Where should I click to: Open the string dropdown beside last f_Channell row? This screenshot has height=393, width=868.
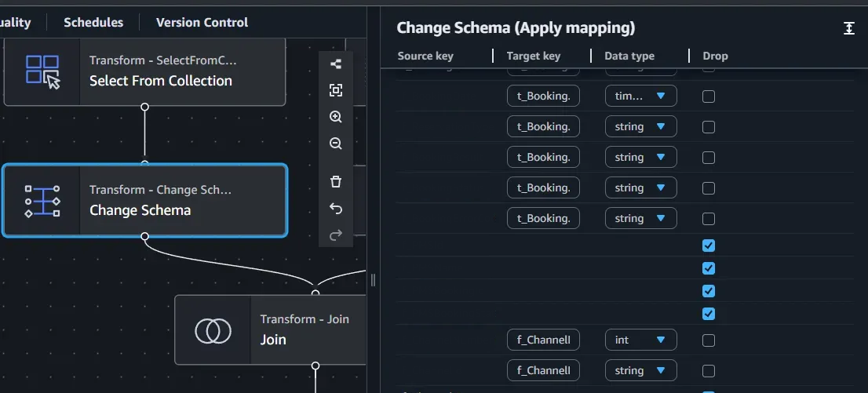pyautogui.click(x=640, y=370)
